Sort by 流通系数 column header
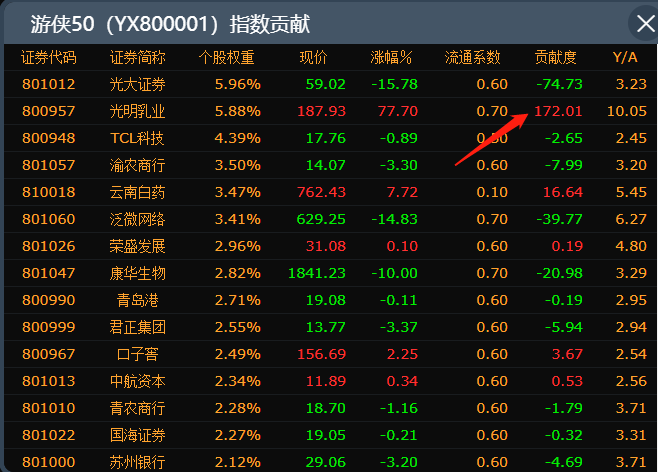Viewport: 658px width, 472px height. [473, 57]
